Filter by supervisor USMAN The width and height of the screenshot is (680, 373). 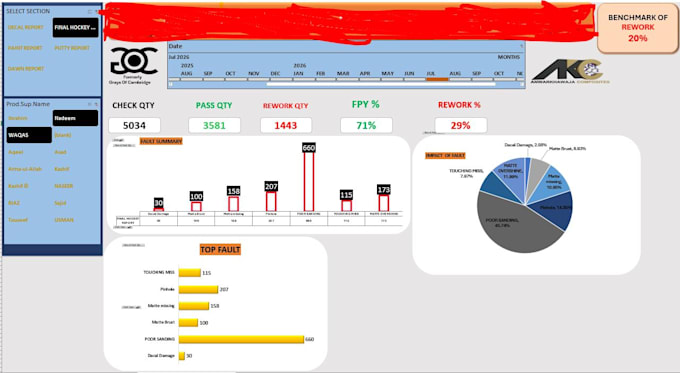64,219
